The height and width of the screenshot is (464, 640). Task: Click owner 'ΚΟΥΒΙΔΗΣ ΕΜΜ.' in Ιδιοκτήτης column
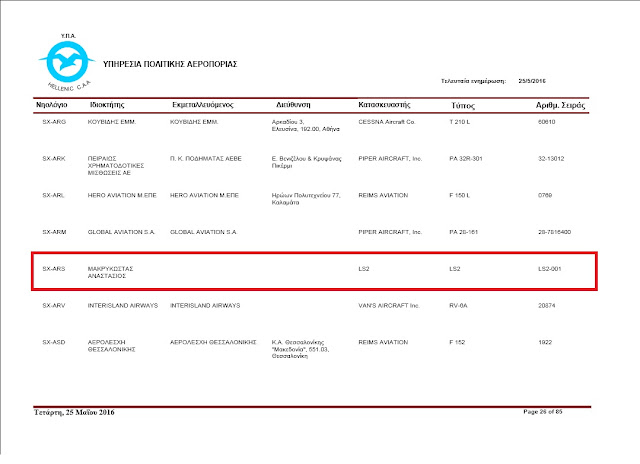tap(112, 122)
